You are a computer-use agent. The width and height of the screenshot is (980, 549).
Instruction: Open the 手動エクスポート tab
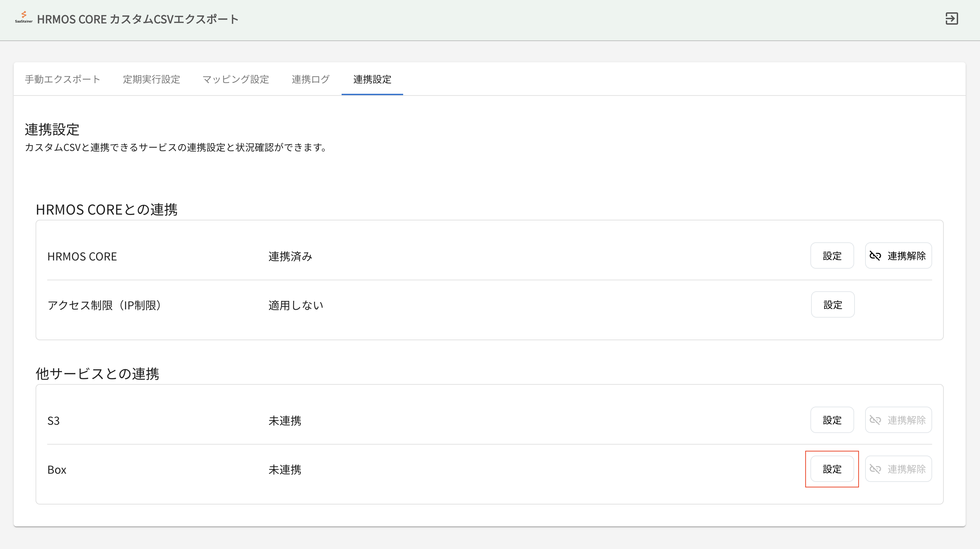click(x=62, y=79)
